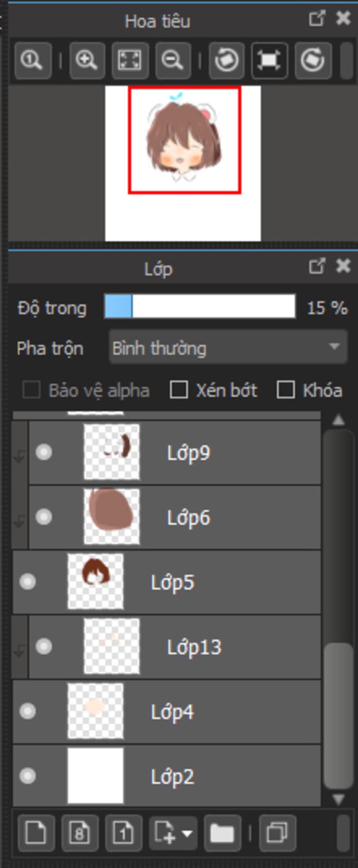The width and height of the screenshot is (358, 868).
Task: Fit canvas to navigator view
Action: tap(130, 60)
